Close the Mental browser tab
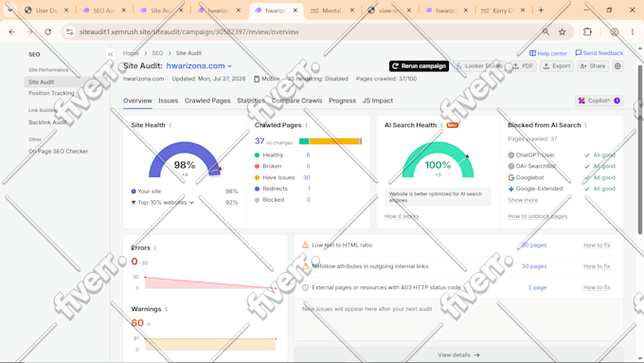The image size is (644, 363). (x=352, y=10)
